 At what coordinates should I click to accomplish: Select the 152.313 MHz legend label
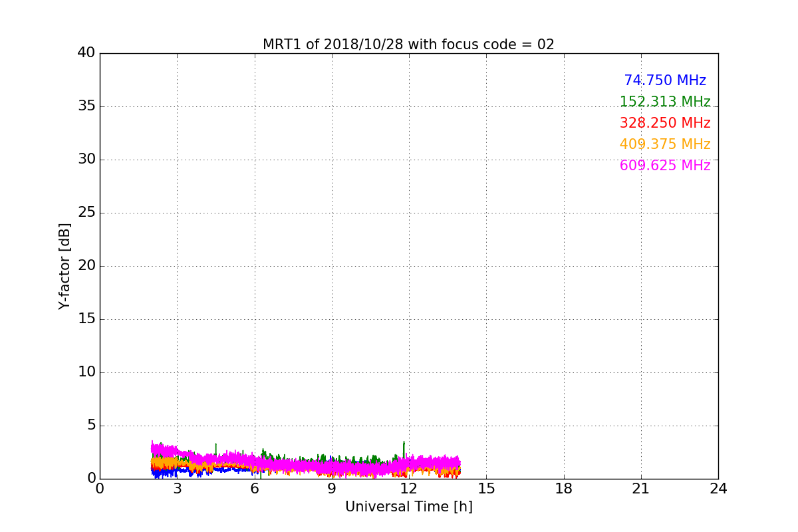point(665,102)
